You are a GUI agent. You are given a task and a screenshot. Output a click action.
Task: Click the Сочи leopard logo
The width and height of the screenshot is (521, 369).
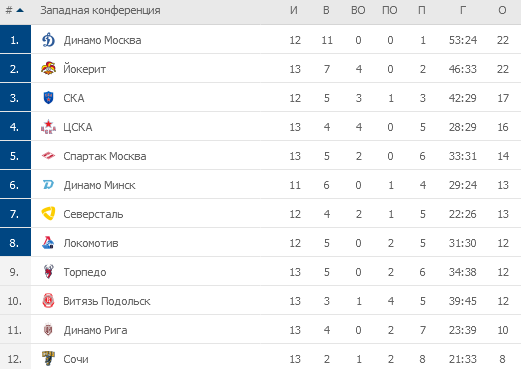tap(48, 359)
